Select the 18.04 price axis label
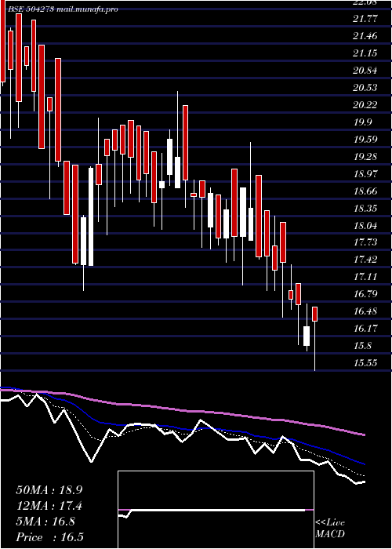Image resolution: width=392 pixels, height=549 pixels. click(365, 226)
